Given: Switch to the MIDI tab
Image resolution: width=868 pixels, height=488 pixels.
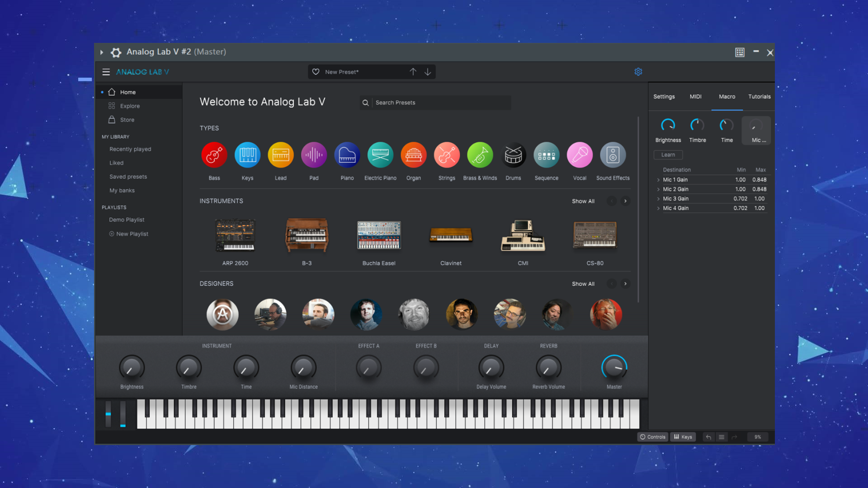Looking at the screenshot, I should pos(695,96).
